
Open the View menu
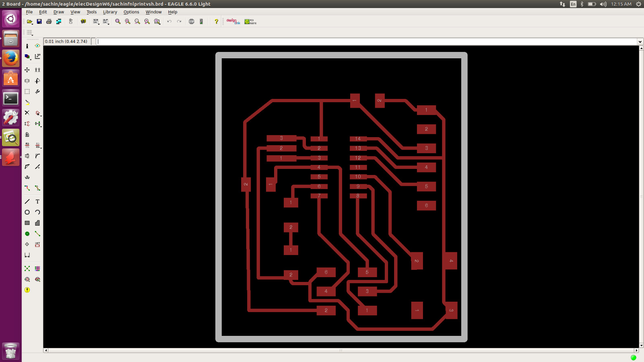point(75,12)
